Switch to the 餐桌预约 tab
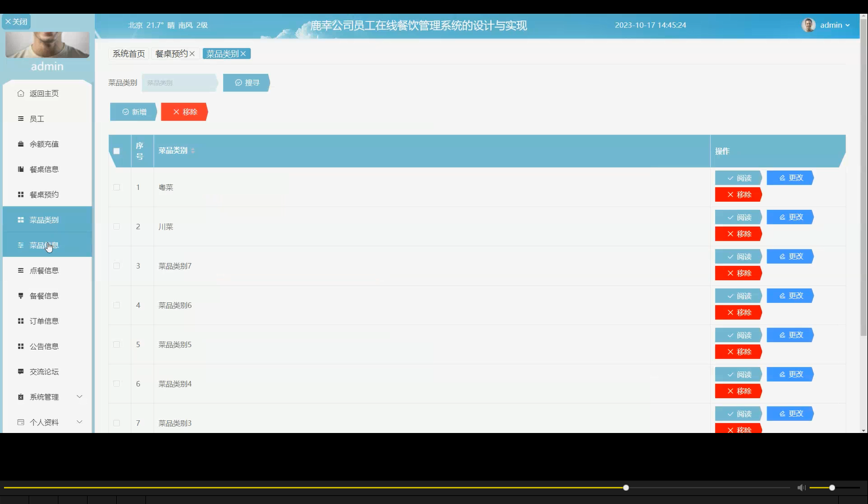 172,53
